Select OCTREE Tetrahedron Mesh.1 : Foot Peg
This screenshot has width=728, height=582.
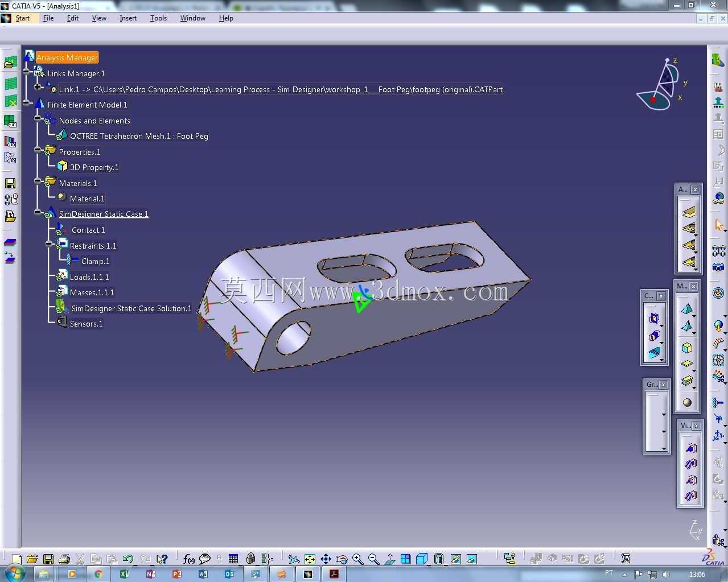tap(139, 136)
